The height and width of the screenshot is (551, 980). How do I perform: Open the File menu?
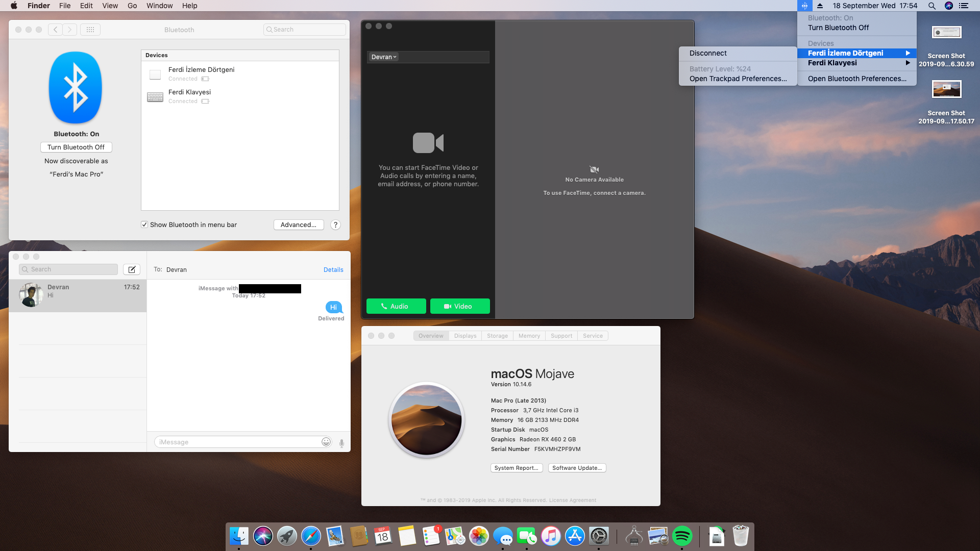[x=65, y=6]
